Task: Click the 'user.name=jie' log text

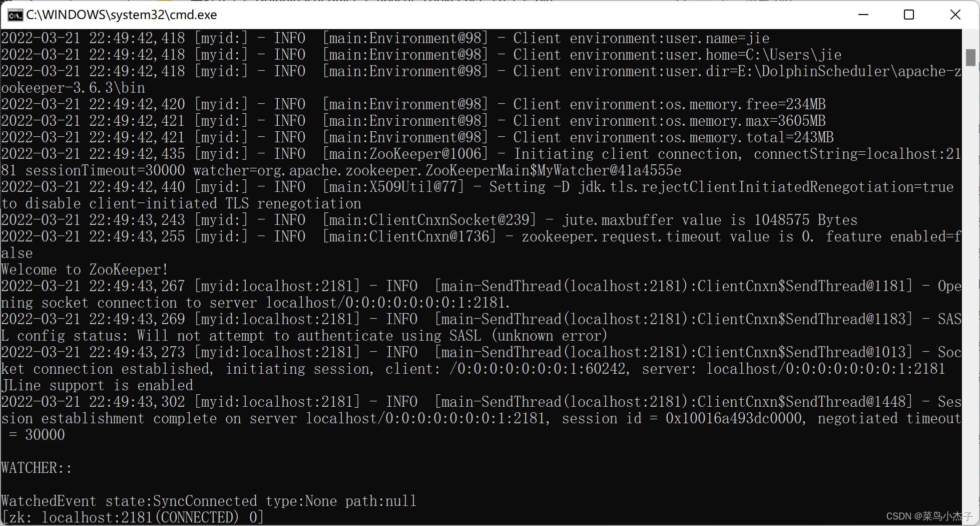Action: coord(717,38)
